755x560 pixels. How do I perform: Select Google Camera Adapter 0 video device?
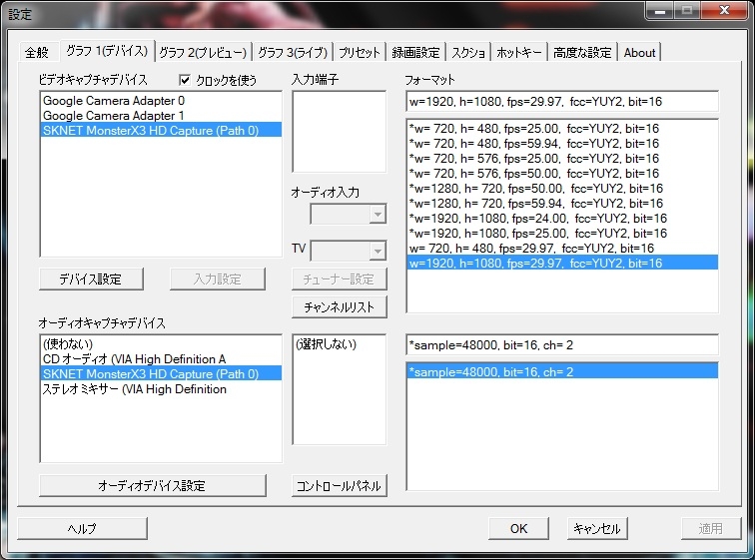(161, 101)
